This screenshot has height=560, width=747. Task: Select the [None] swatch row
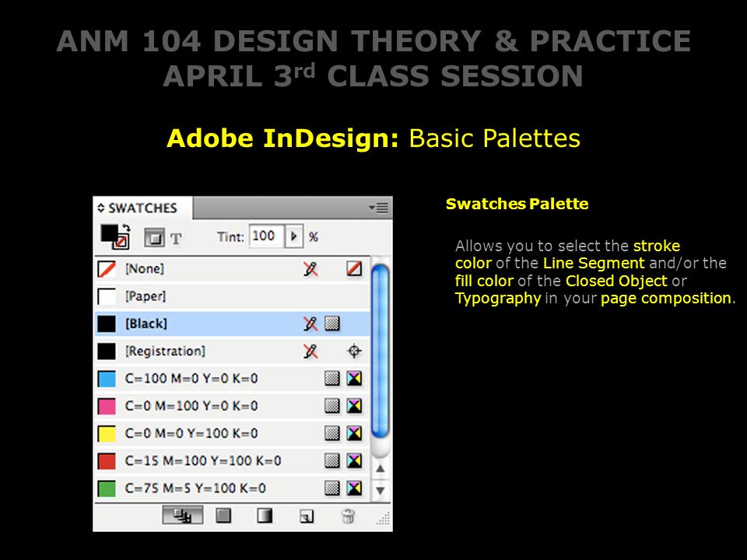point(233,269)
